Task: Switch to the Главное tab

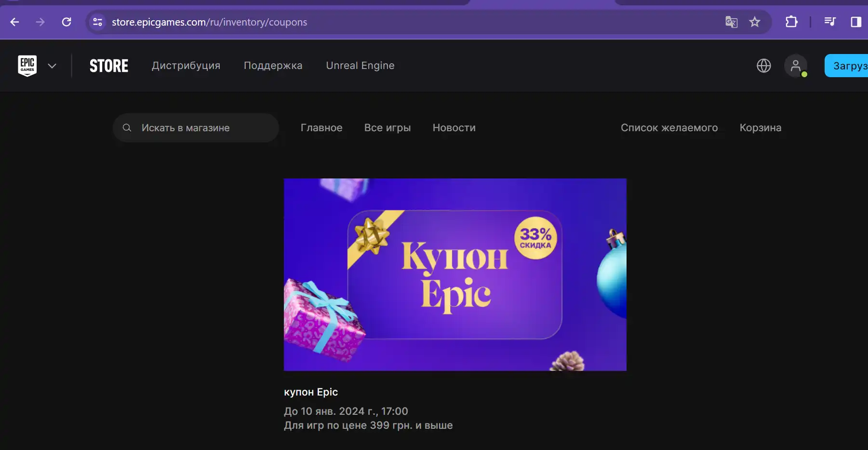Action: [321, 128]
